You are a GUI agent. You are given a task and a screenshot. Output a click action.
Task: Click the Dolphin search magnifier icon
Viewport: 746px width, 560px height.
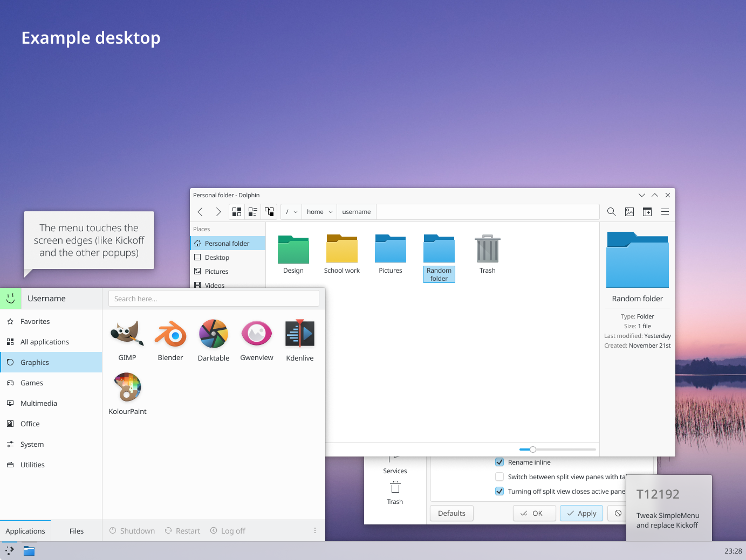click(x=611, y=212)
